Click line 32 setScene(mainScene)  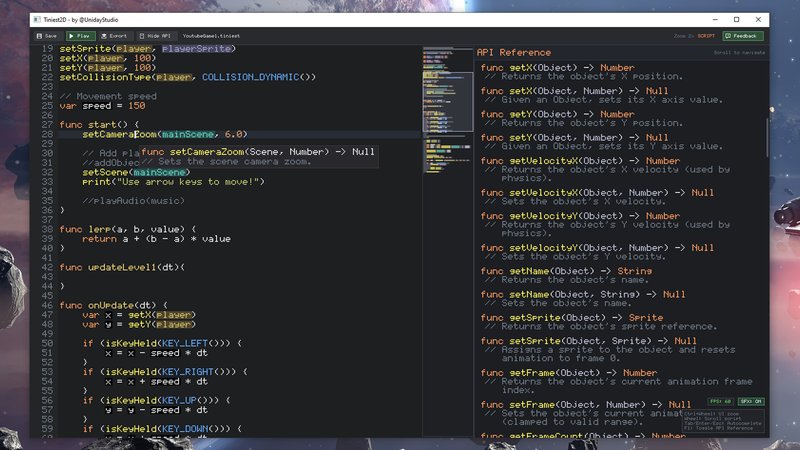[x=136, y=172]
